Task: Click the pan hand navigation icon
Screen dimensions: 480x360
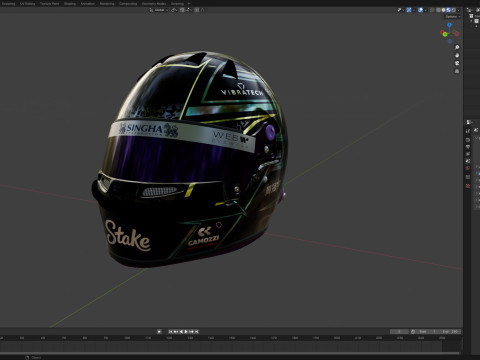Action: coord(457,55)
